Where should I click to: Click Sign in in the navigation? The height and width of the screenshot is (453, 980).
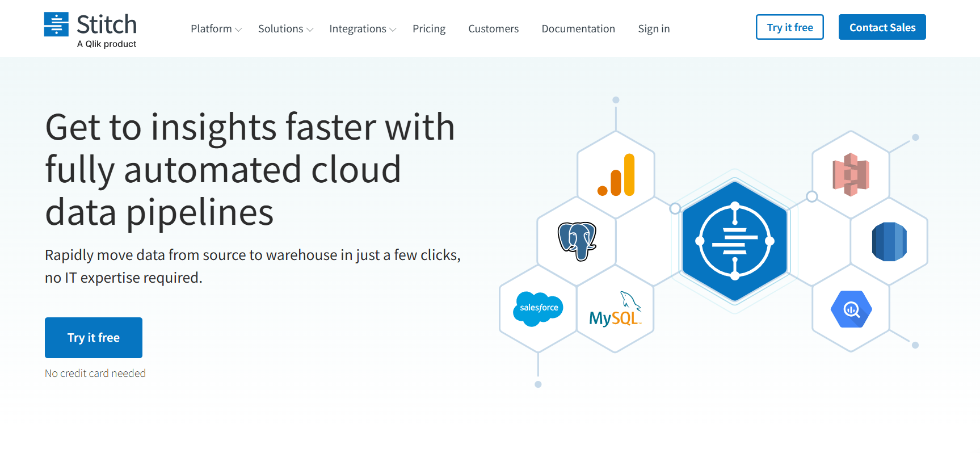[x=654, y=29]
